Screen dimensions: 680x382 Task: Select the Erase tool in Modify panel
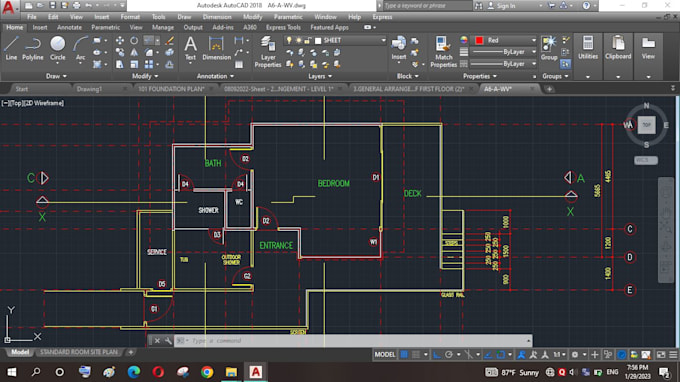pos(170,40)
